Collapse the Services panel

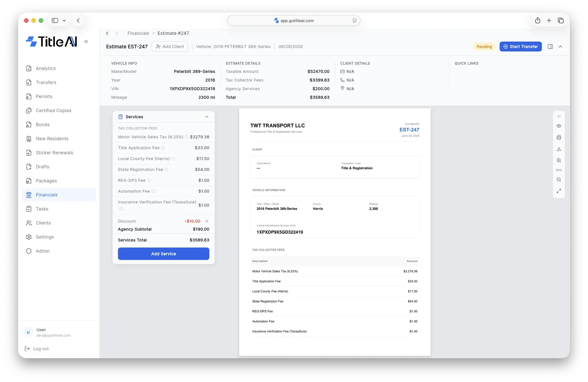click(x=207, y=117)
